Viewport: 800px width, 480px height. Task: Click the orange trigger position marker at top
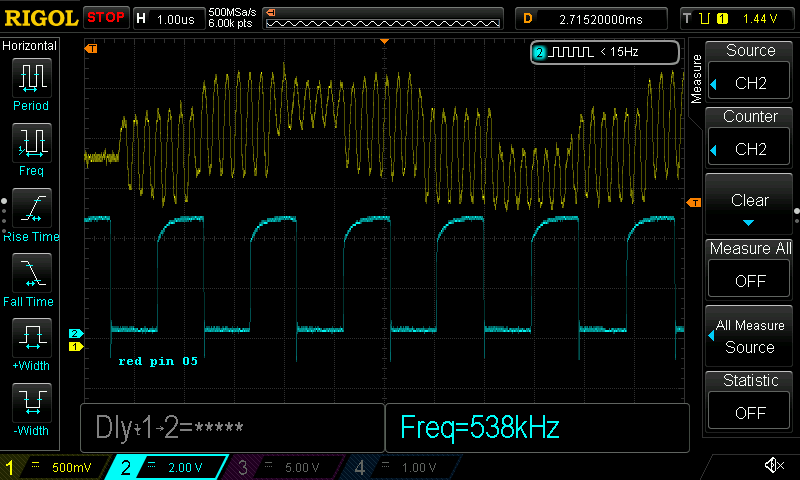pyautogui.click(x=385, y=41)
